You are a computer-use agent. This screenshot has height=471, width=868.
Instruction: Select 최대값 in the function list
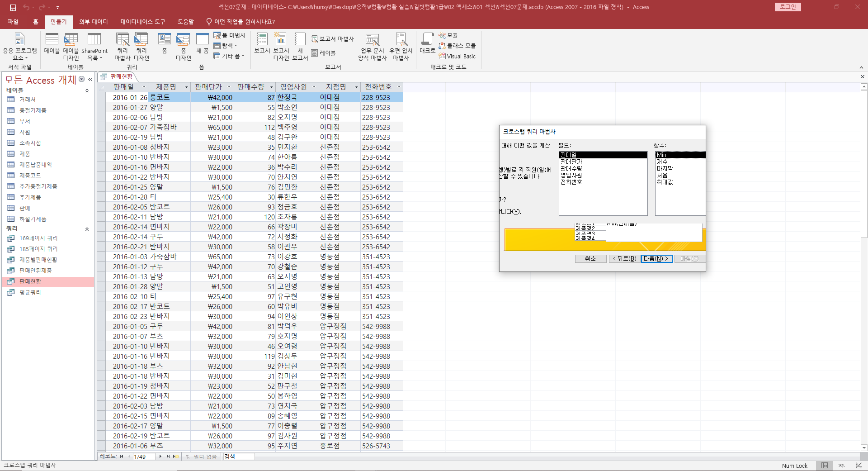(x=665, y=182)
